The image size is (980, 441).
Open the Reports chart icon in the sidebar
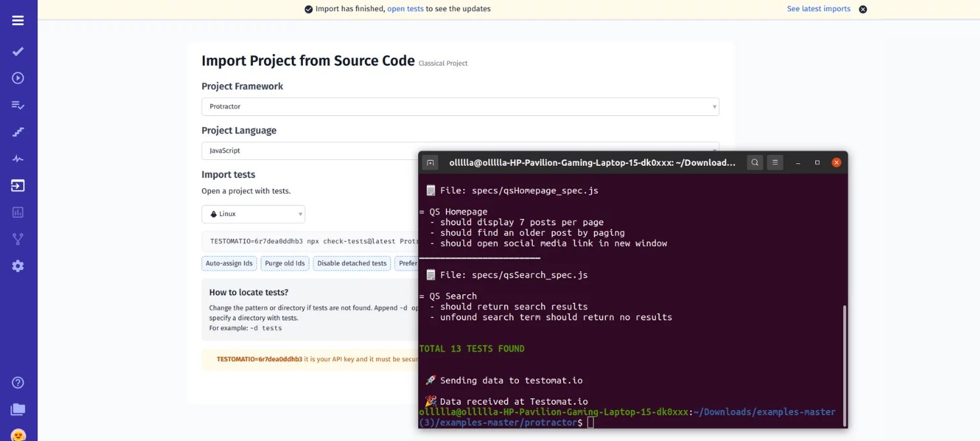(18, 212)
